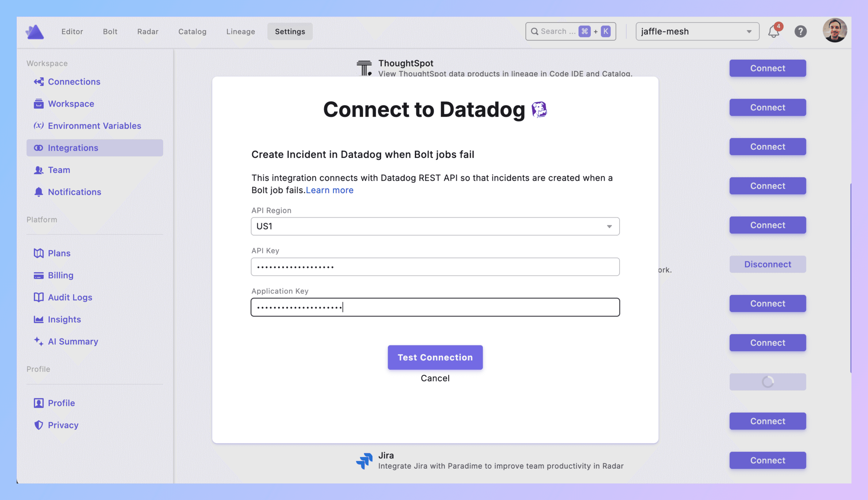Open the jaffle-mesh workspace selector
The image size is (868, 500).
coord(697,32)
